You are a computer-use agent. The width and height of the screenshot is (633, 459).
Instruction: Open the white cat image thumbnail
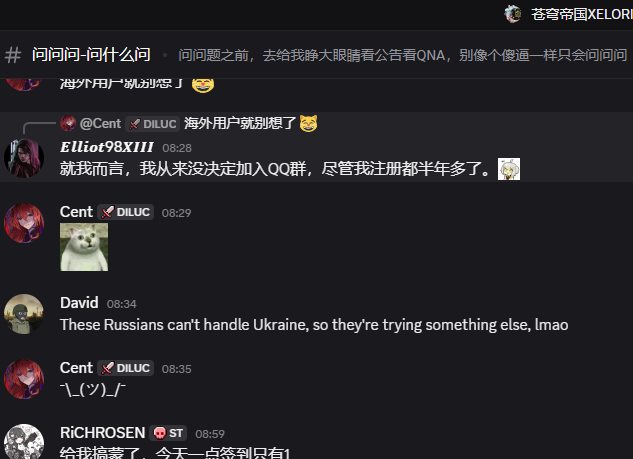click(x=84, y=247)
